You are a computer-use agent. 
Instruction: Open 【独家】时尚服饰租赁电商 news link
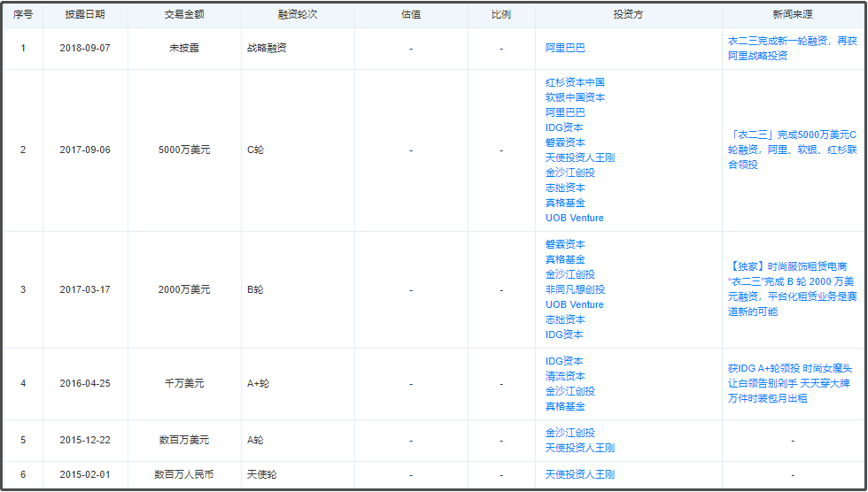[792, 289]
